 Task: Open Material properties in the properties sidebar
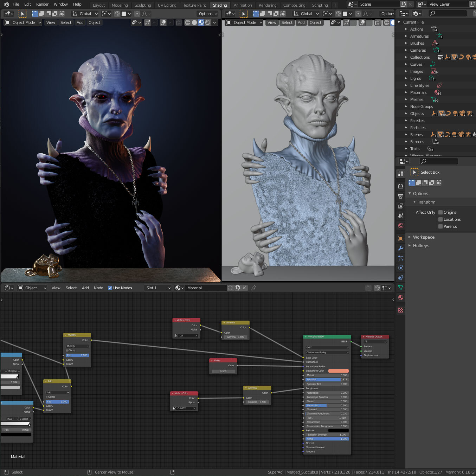[x=400, y=298]
